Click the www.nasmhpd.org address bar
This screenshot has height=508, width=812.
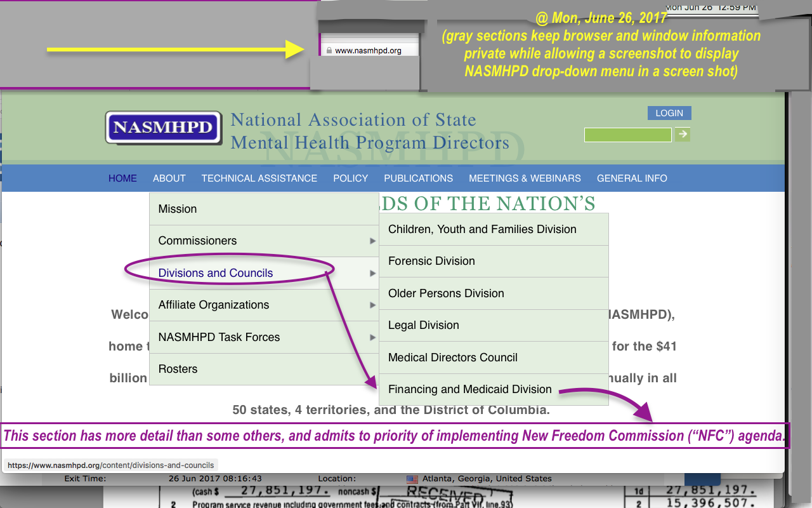tap(368, 51)
